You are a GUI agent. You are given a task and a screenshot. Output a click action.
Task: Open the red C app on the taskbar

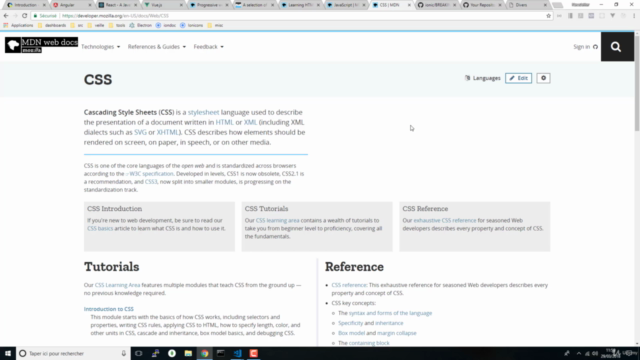click(x=253, y=353)
